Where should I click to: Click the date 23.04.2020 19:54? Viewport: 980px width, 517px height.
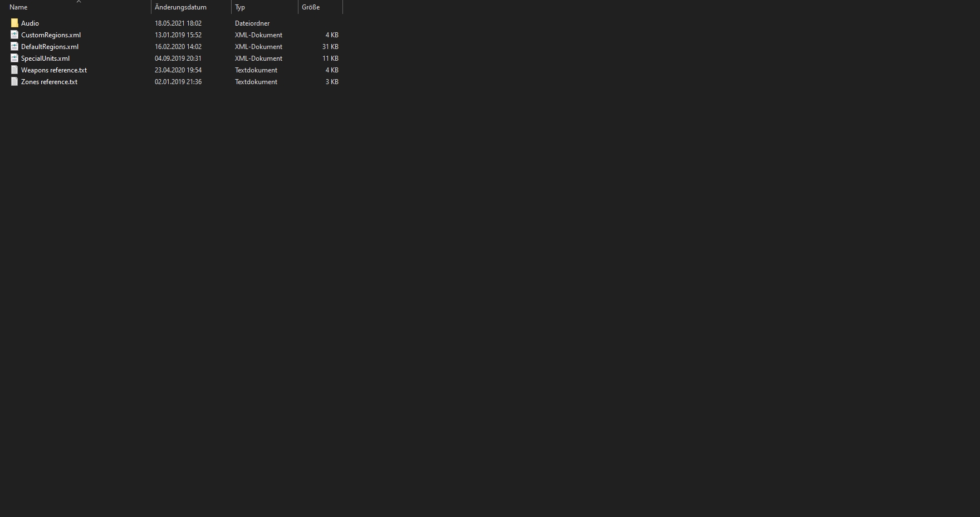tap(178, 70)
